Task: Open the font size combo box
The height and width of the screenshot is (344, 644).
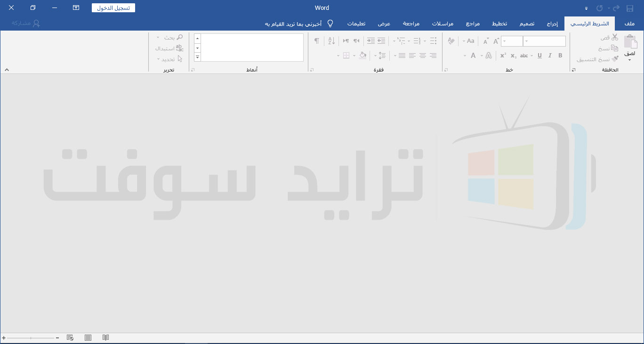Action: click(x=512, y=41)
